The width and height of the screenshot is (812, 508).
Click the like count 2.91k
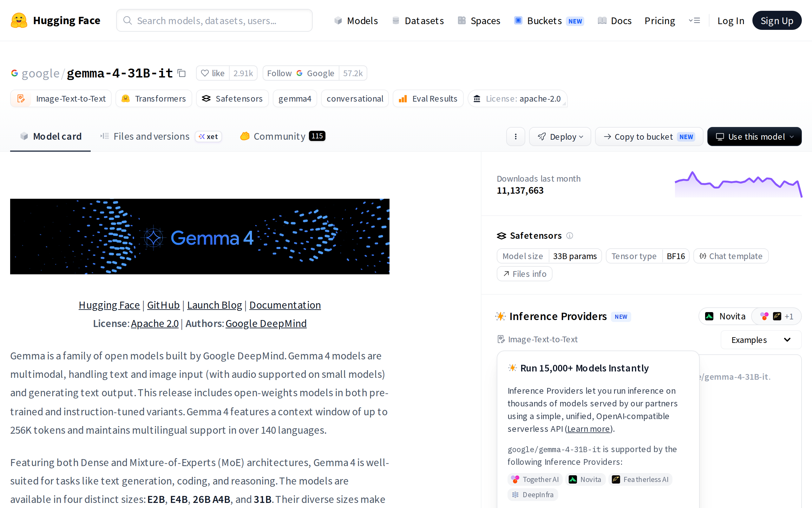tap(243, 73)
